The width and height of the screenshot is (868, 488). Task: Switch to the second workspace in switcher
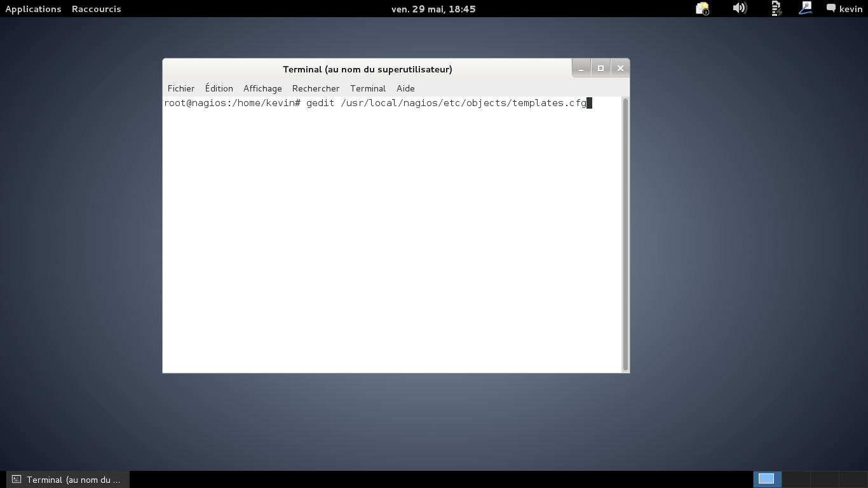pos(796,479)
